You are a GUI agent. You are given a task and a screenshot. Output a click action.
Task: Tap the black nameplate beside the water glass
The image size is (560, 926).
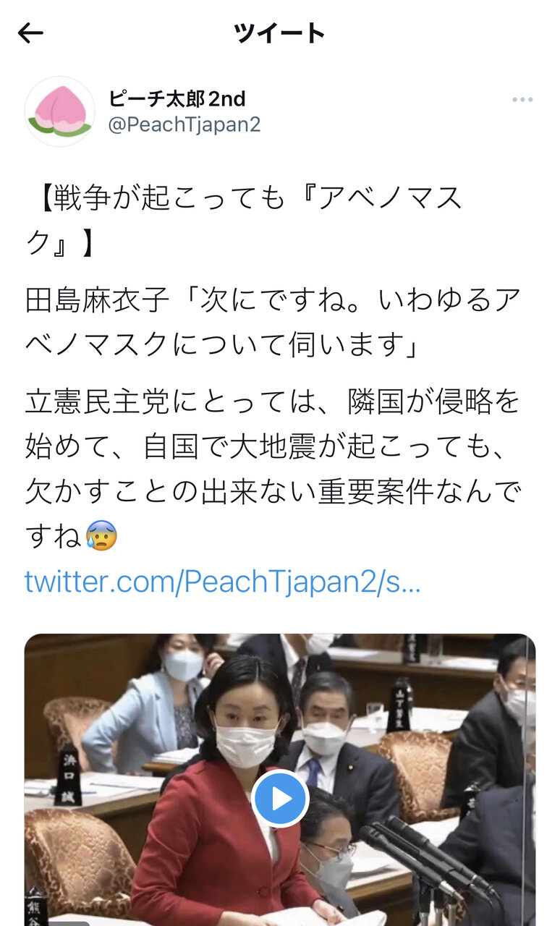coord(399,705)
